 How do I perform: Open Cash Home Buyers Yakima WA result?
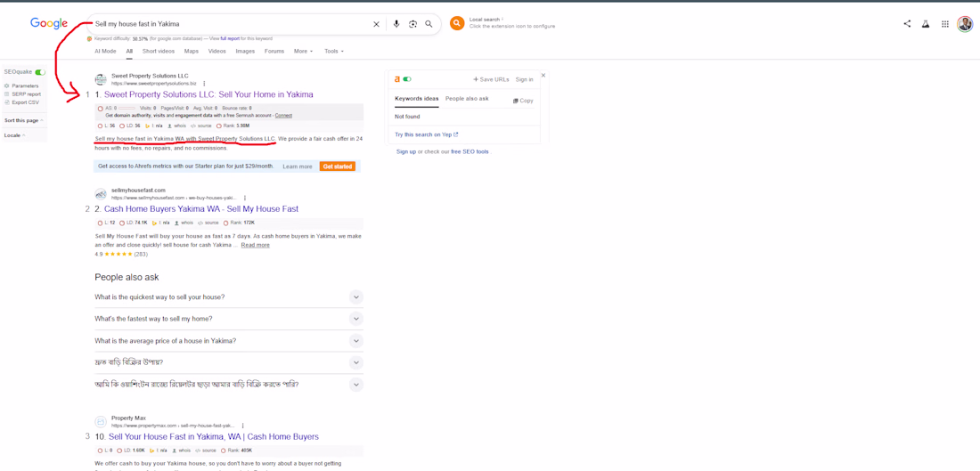click(x=201, y=208)
